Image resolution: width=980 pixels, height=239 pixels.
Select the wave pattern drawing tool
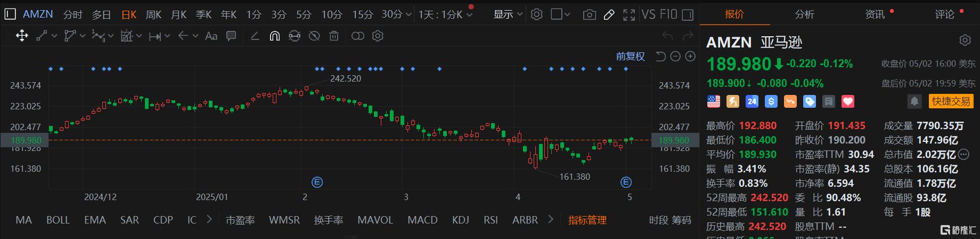pos(98,36)
